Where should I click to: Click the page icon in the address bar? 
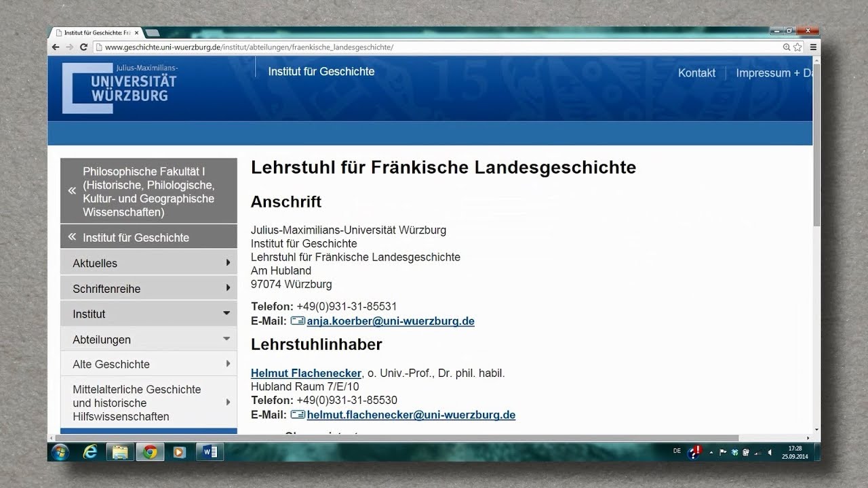click(99, 47)
